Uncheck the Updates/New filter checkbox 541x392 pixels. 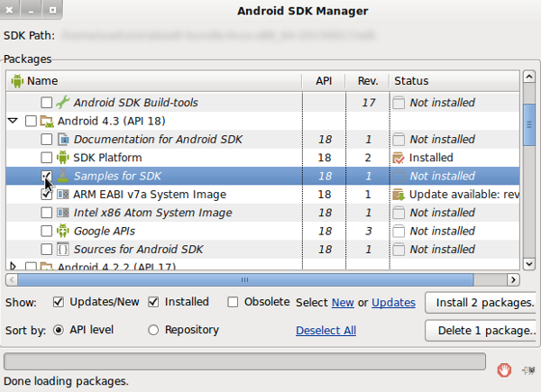(x=59, y=302)
